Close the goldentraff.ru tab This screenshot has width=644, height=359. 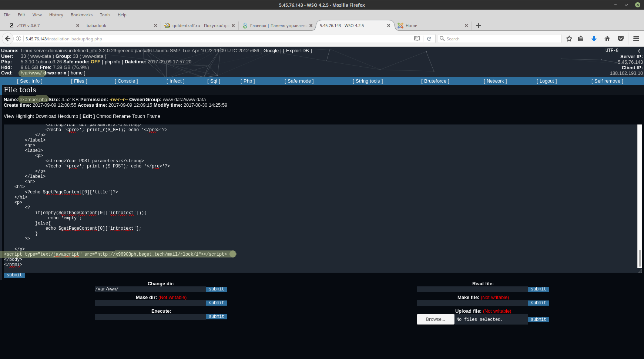[x=233, y=26]
